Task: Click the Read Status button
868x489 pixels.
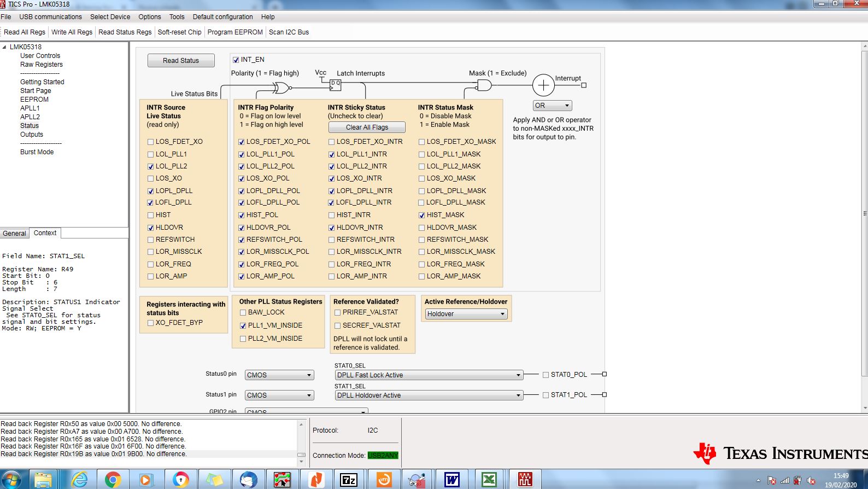Action: (x=181, y=61)
